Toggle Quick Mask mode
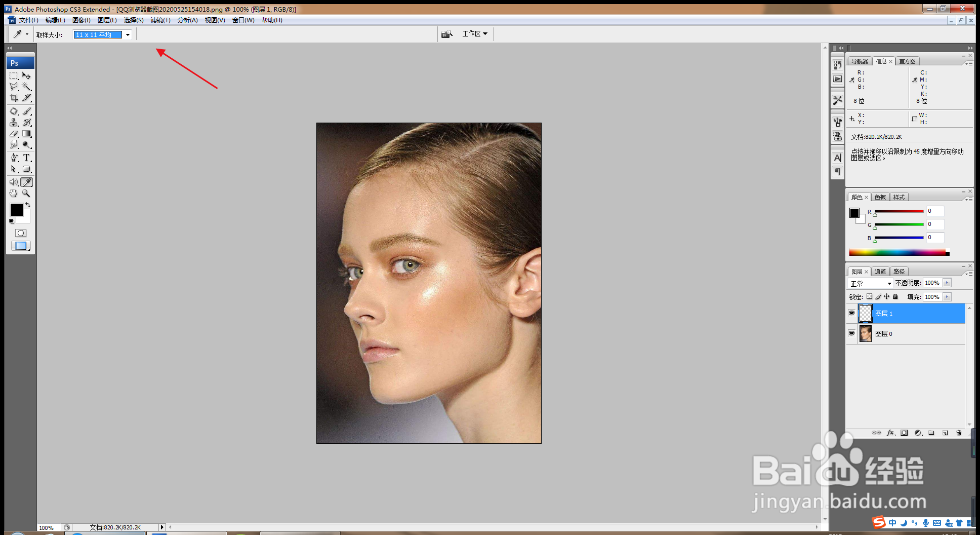Screen dimensions: 980x535 tap(21, 233)
